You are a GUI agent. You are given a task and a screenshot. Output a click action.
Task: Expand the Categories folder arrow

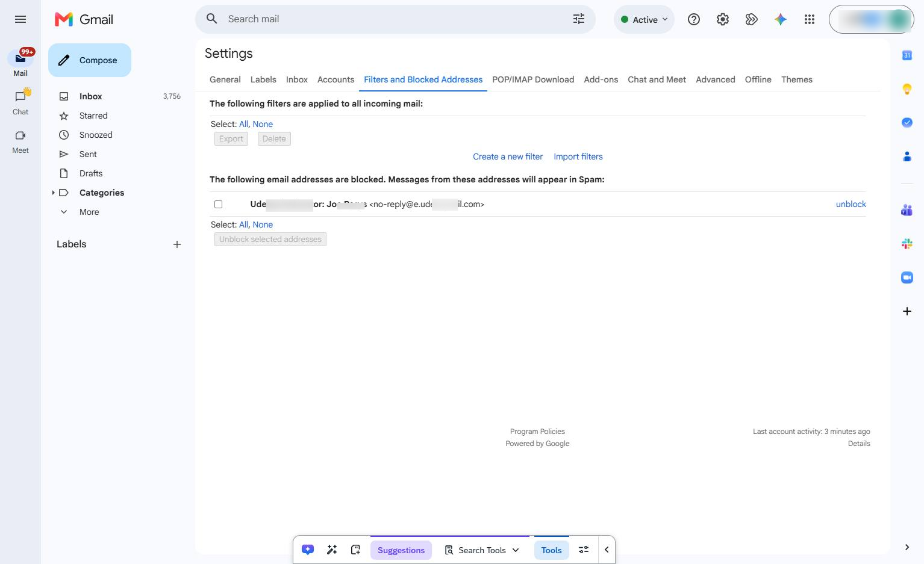(53, 193)
